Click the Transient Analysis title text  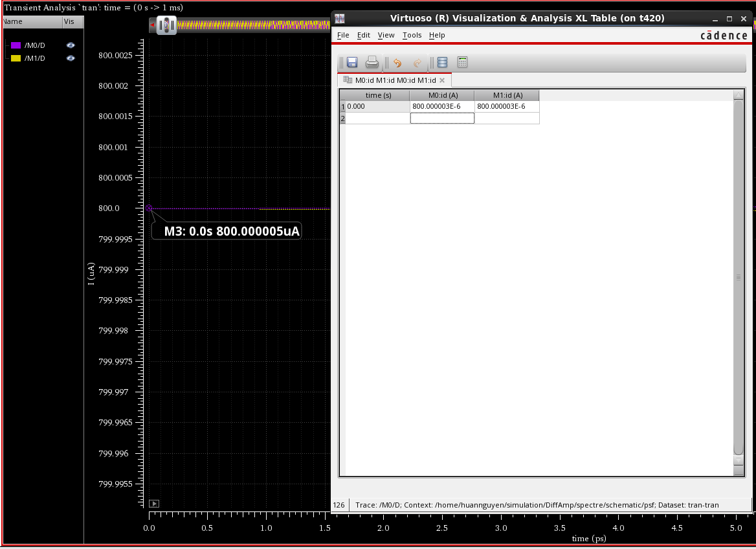94,8
